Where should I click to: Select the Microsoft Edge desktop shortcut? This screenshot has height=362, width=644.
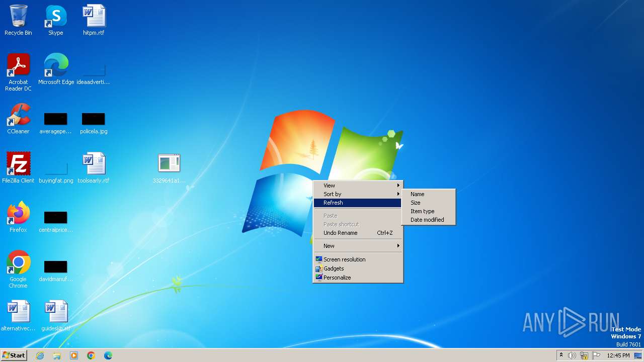[x=56, y=69]
